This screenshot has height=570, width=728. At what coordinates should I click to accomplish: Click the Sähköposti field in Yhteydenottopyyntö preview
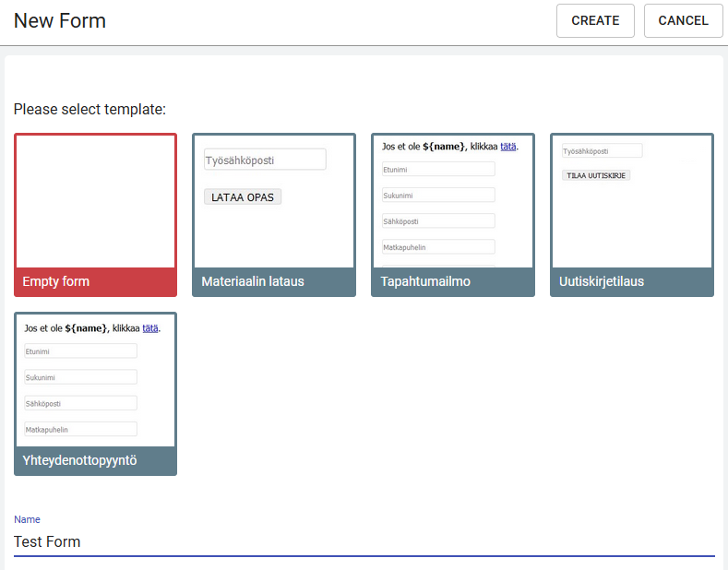pyautogui.click(x=80, y=403)
